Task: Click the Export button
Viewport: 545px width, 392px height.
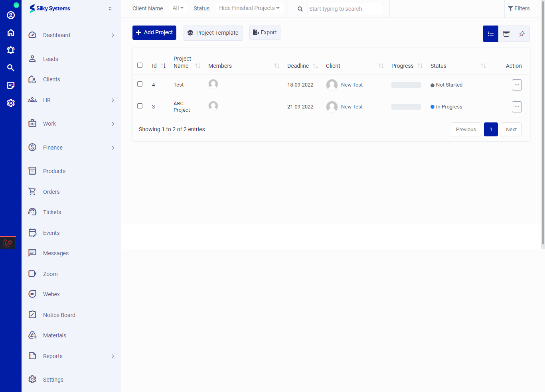Action: click(265, 32)
